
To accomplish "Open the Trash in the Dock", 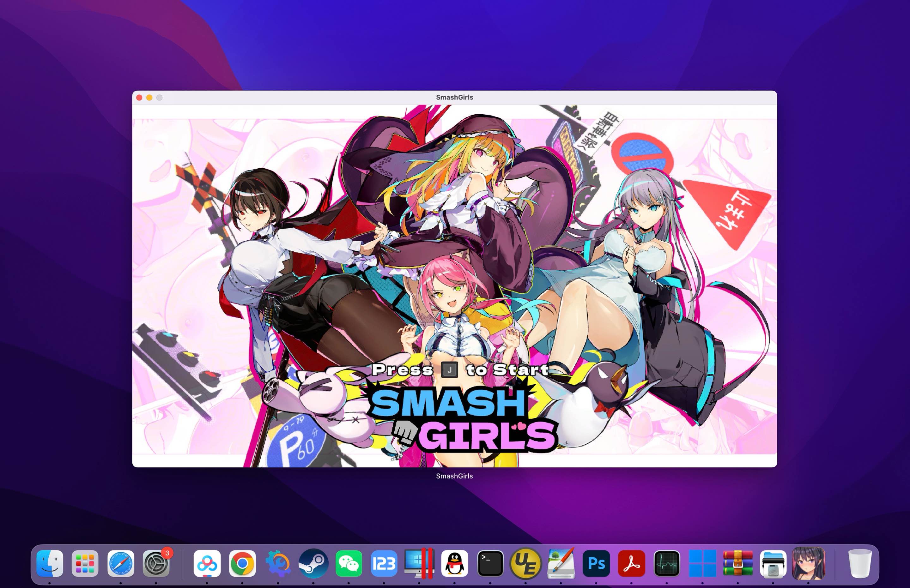I will [859, 563].
